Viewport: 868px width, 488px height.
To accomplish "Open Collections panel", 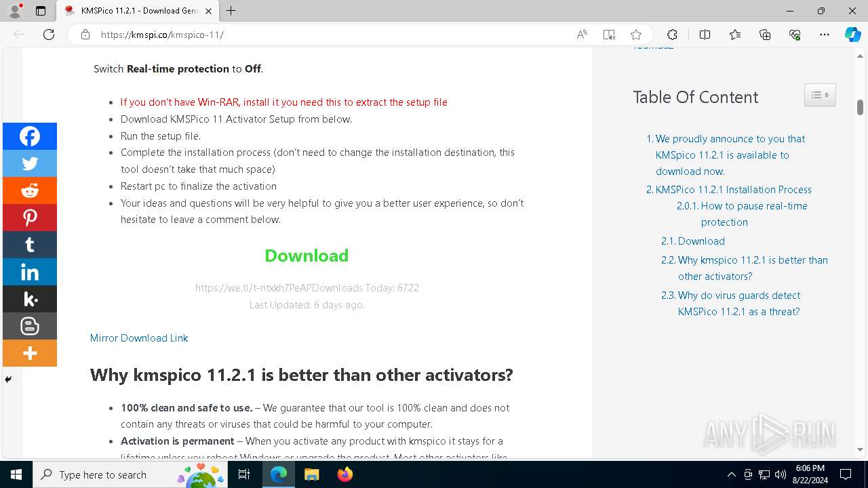I will 765,35.
